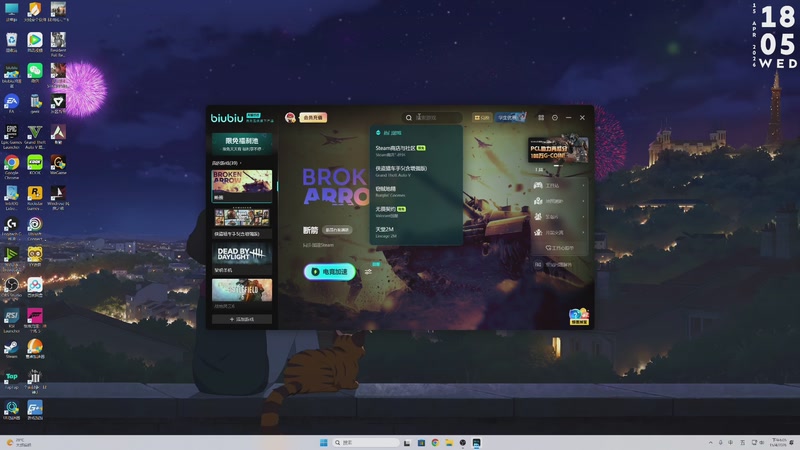Open the Rockstar Games desktop icon
Viewport: 800px width, 450px height.
(x=35, y=198)
